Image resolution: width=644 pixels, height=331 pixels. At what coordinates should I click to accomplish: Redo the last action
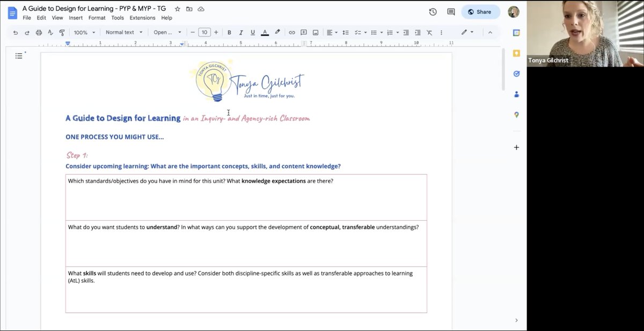[x=27, y=32]
